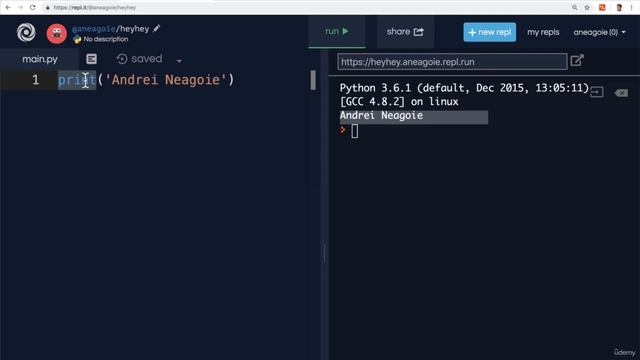Image resolution: width=640 pixels, height=360 pixels.
Task: Click the console prompt cursor
Action: coord(355,131)
